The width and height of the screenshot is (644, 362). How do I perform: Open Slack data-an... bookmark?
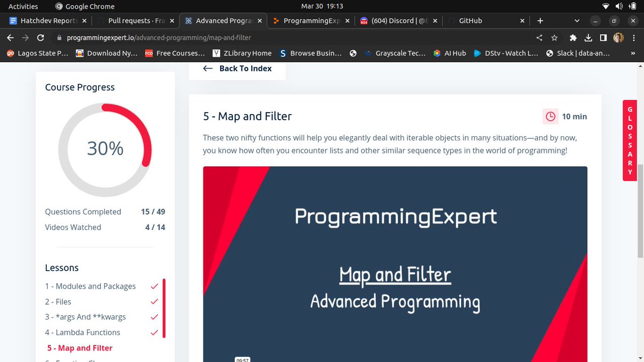coord(579,53)
